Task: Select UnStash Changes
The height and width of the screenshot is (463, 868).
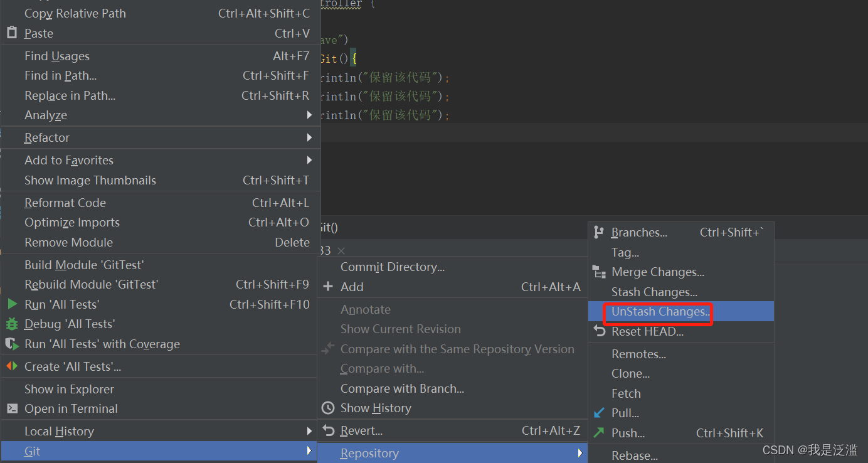Action: (681, 311)
